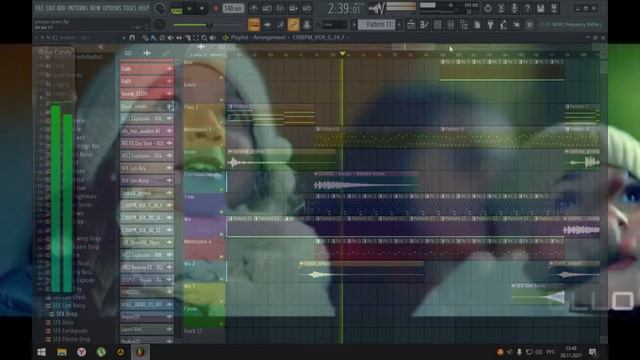Click the render to audio file icon

tap(554, 8)
